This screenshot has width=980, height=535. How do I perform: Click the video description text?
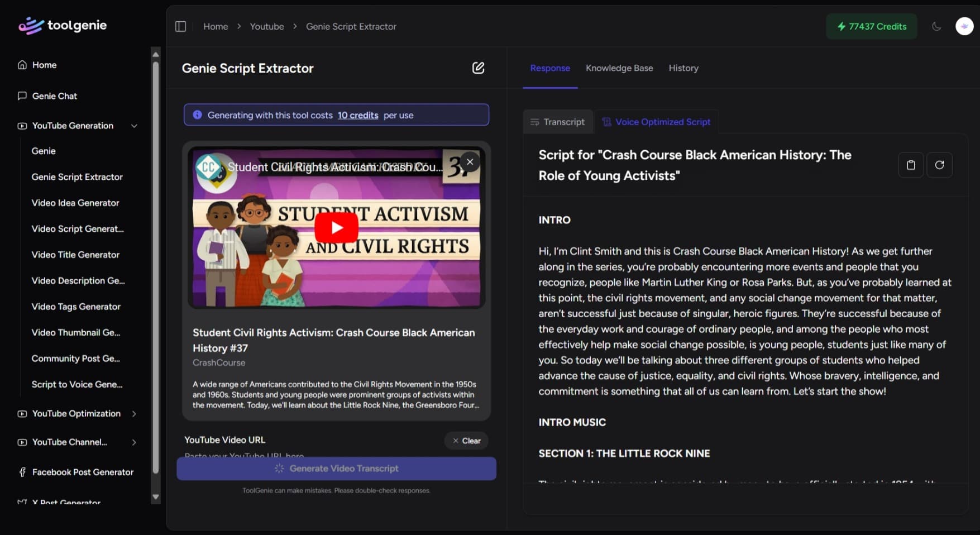(x=336, y=394)
